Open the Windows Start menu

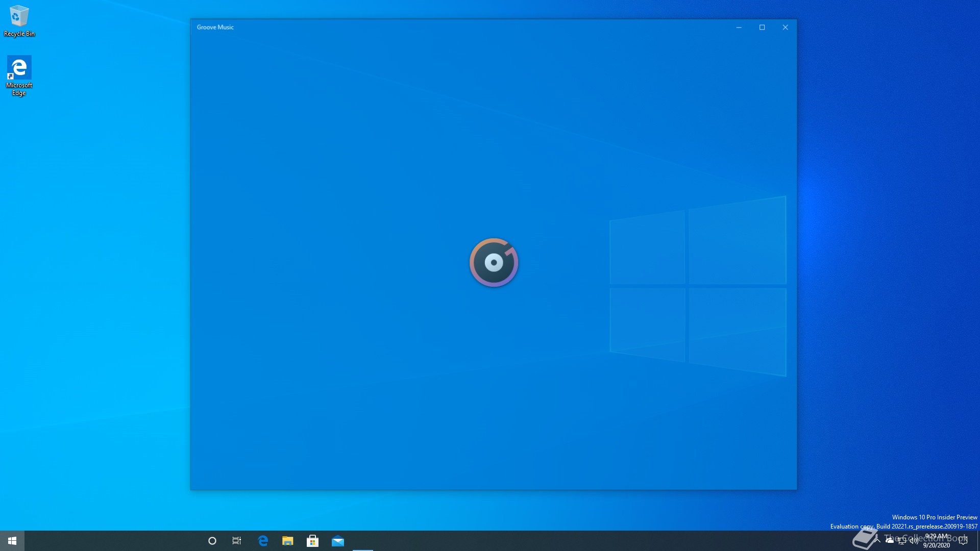click(12, 541)
